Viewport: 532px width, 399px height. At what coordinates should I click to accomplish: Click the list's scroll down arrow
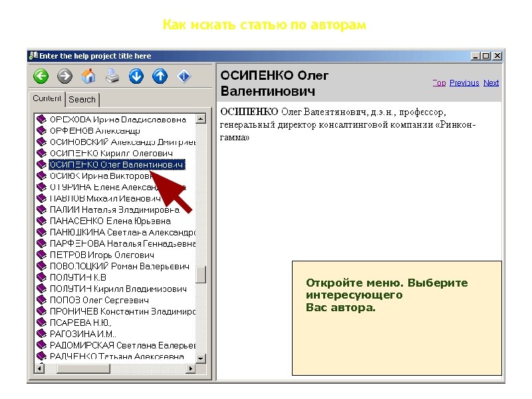click(201, 358)
